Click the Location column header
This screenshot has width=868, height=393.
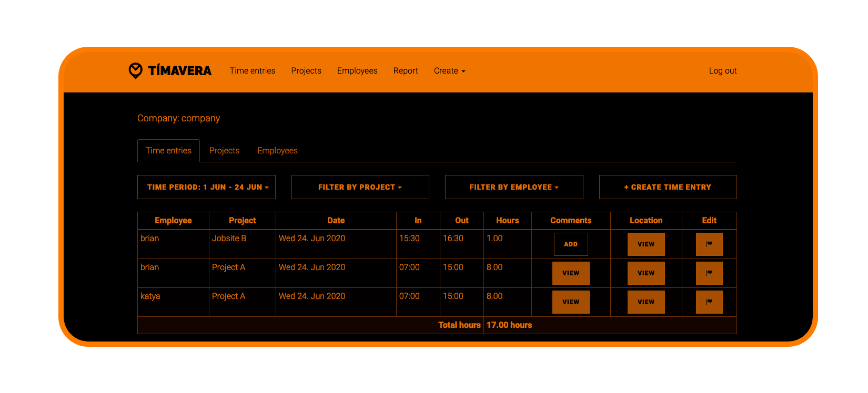[x=646, y=221]
